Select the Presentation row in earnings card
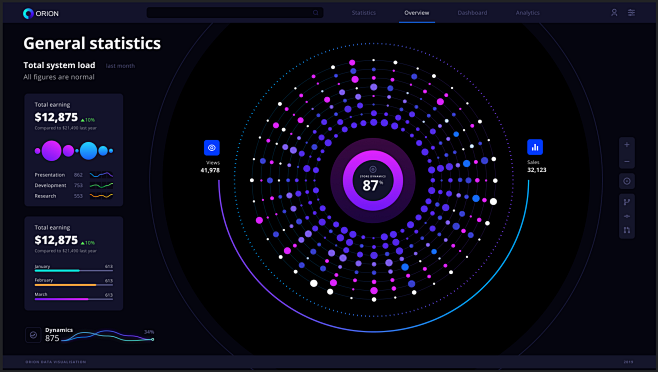This screenshot has height=372, width=658. pyautogui.click(x=73, y=175)
